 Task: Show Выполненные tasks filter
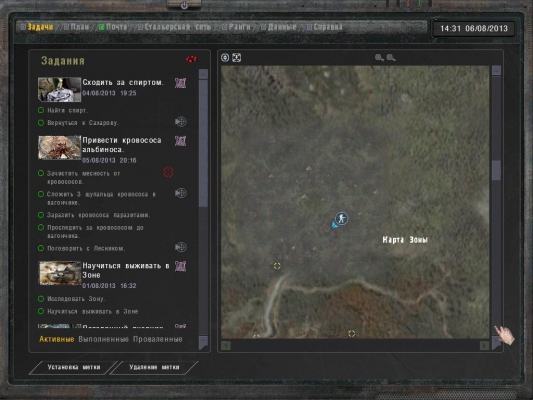(104, 339)
